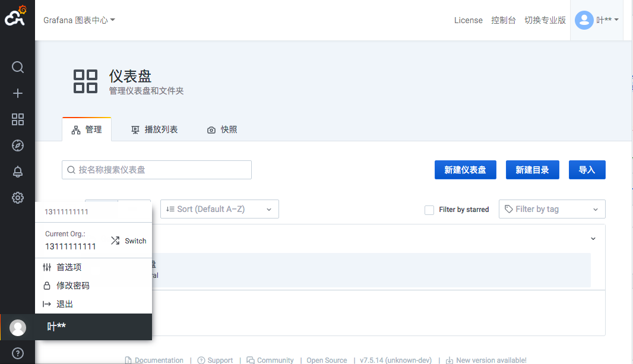Click the Grafana logo in sidebar
633x364 pixels.
(x=17, y=17)
